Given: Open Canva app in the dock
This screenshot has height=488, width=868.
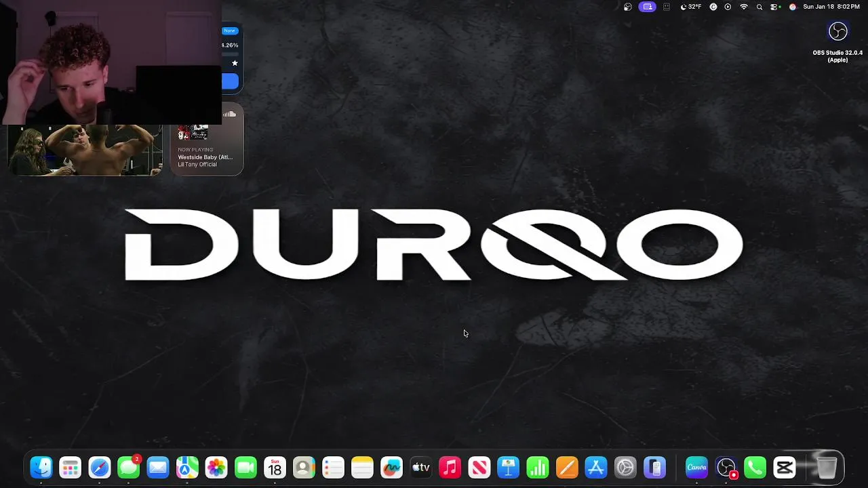Looking at the screenshot, I should [x=696, y=468].
